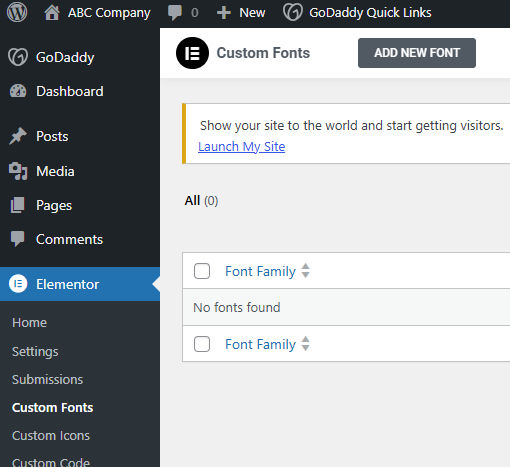Select the Elementor menu item
Screen dimensions: 510x467
pyautogui.click(x=80, y=284)
